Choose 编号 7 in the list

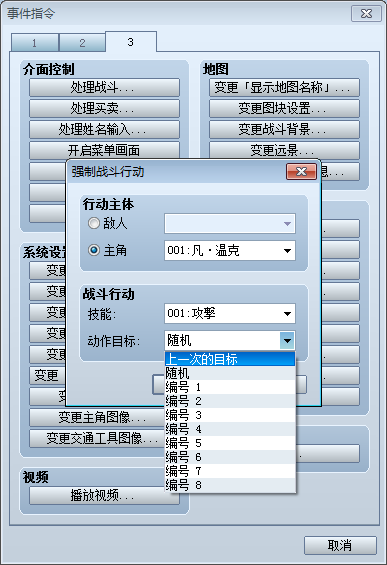[x=230, y=471]
